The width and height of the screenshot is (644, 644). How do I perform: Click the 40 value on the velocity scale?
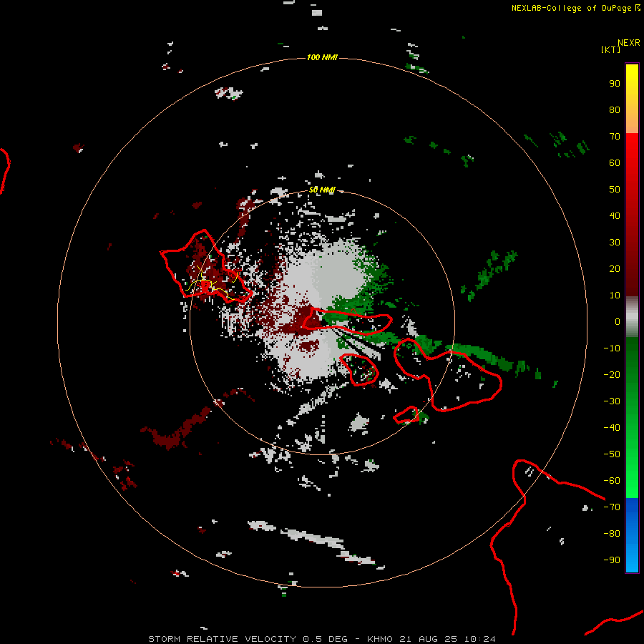(x=615, y=216)
